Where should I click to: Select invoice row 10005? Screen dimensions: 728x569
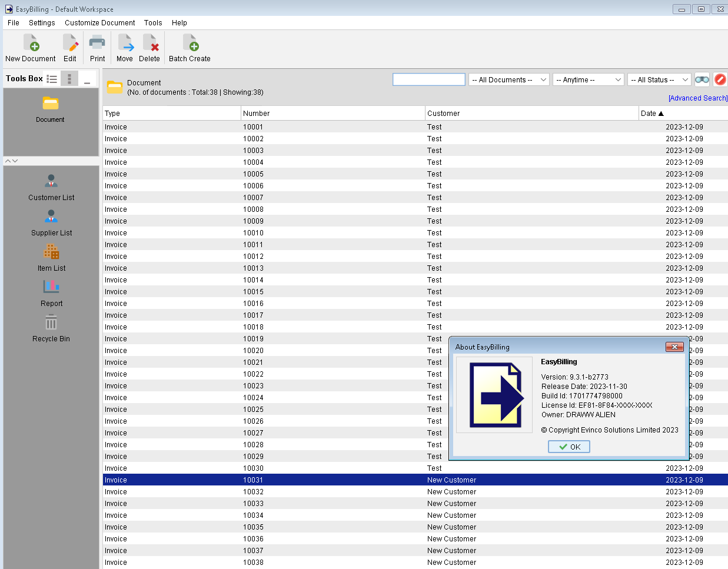point(415,174)
